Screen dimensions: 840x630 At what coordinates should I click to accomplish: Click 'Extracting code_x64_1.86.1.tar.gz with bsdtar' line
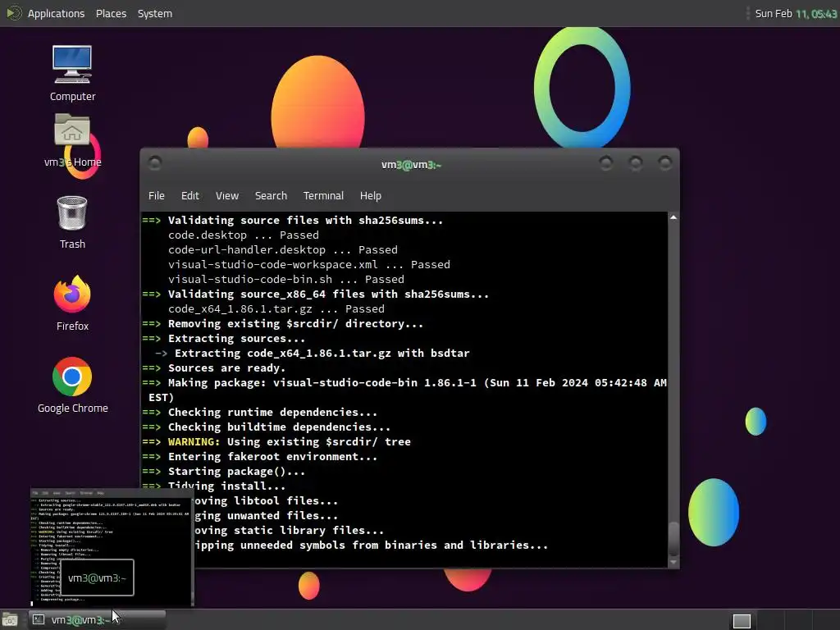pyautogui.click(x=322, y=354)
